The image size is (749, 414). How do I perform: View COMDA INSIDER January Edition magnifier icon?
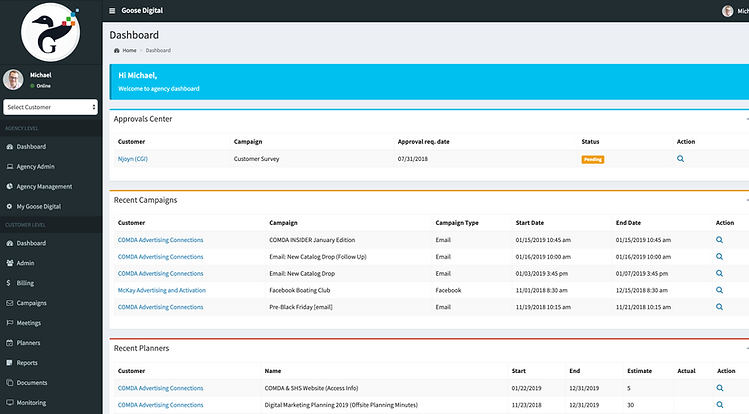tap(719, 240)
